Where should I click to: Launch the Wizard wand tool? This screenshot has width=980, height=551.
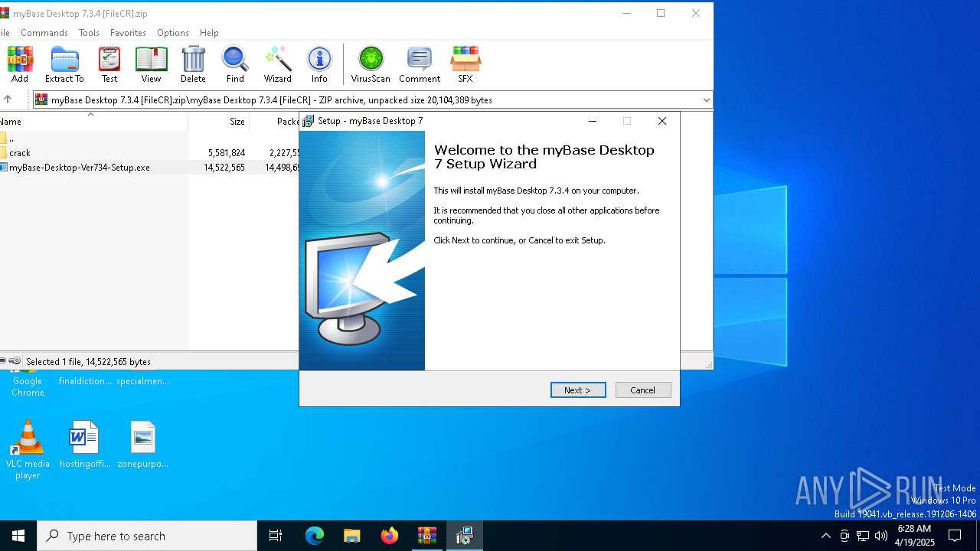click(x=277, y=64)
